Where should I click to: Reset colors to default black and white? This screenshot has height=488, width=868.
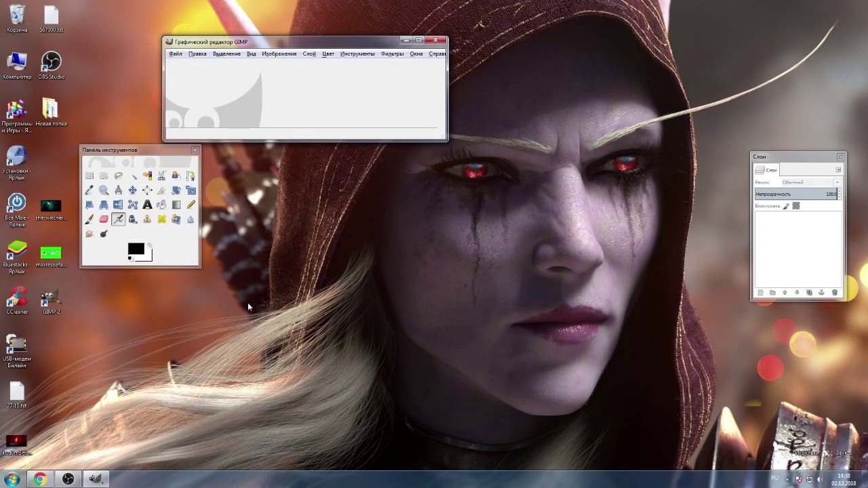point(130,259)
